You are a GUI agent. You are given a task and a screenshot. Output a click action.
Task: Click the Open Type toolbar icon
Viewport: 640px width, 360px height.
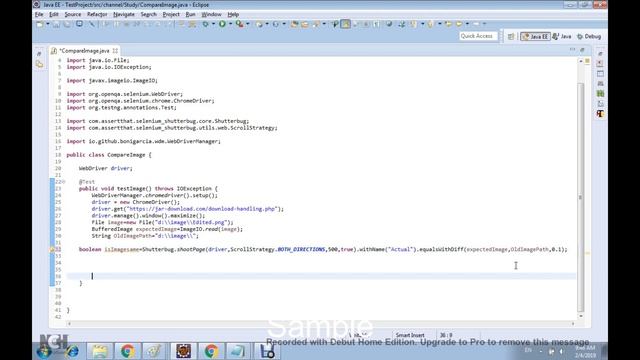tap(294, 24)
